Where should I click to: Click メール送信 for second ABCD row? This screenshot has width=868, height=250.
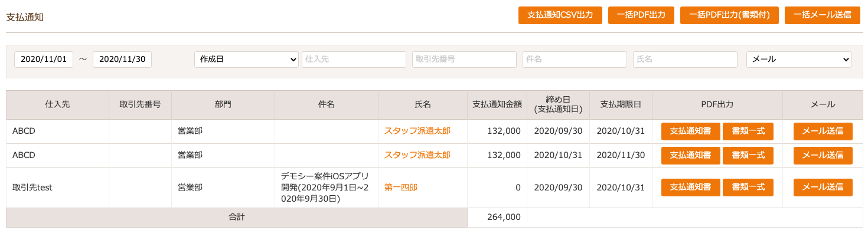[823, 156]
